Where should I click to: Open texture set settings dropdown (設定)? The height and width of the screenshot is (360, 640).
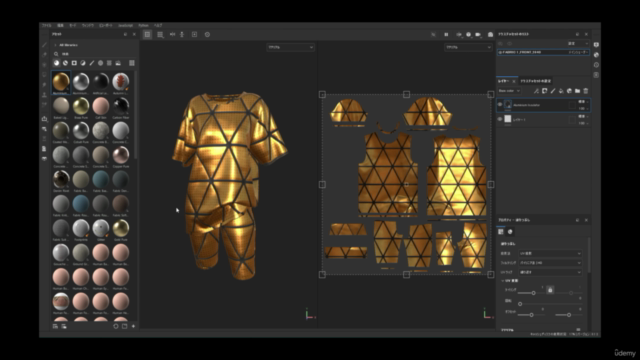click(x=578, y=44)
